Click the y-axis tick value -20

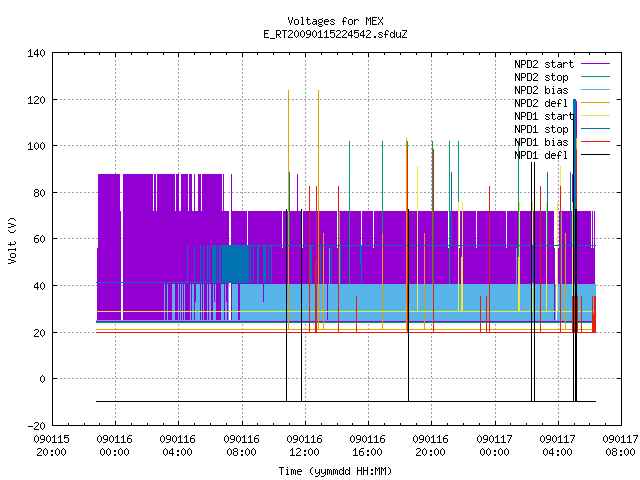point(36,426)
